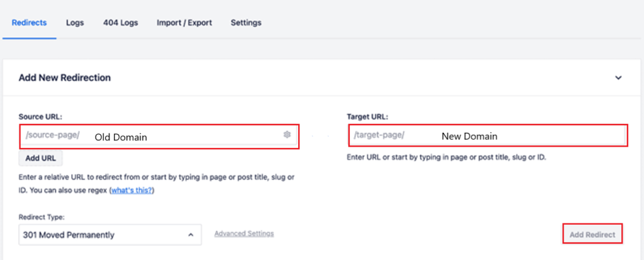This screenshot has width=644, height=260.
Task: Click the Add Redirect button
Action: (592, 235)
